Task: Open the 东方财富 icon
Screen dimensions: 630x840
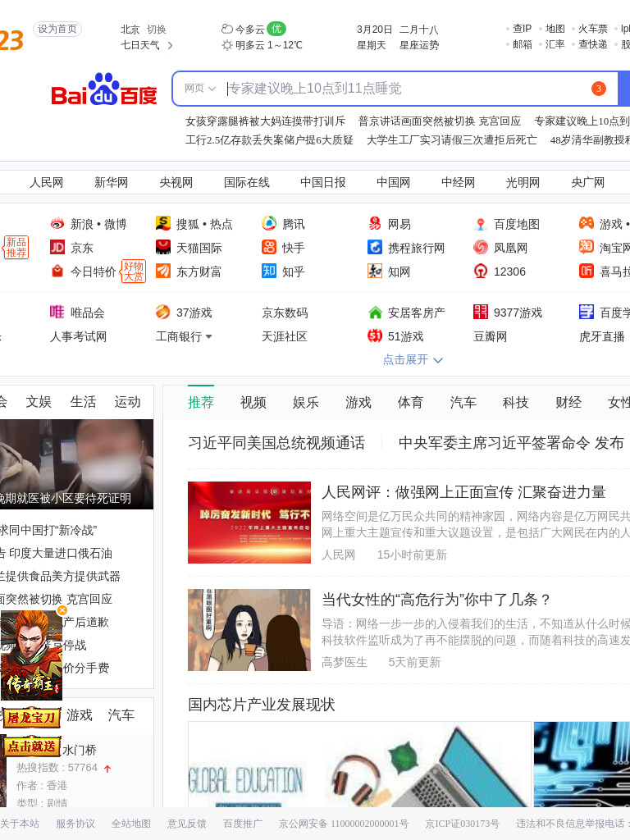Action: tap(163, 271)
